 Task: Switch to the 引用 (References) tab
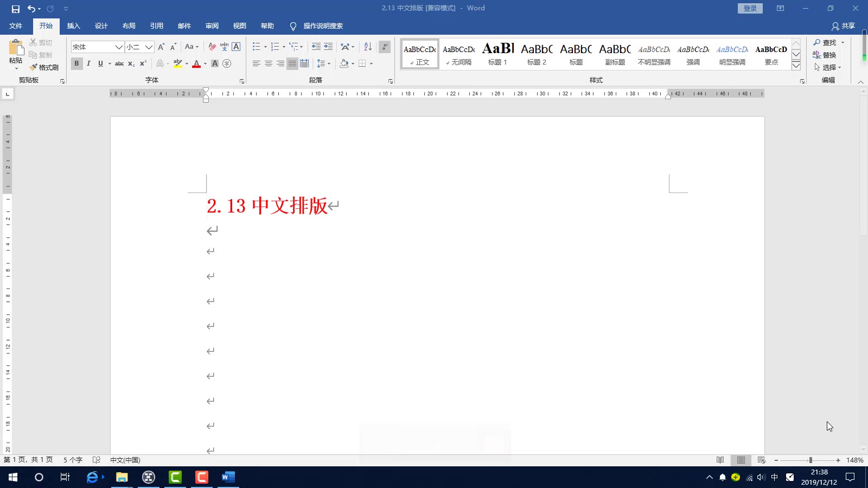156,26
